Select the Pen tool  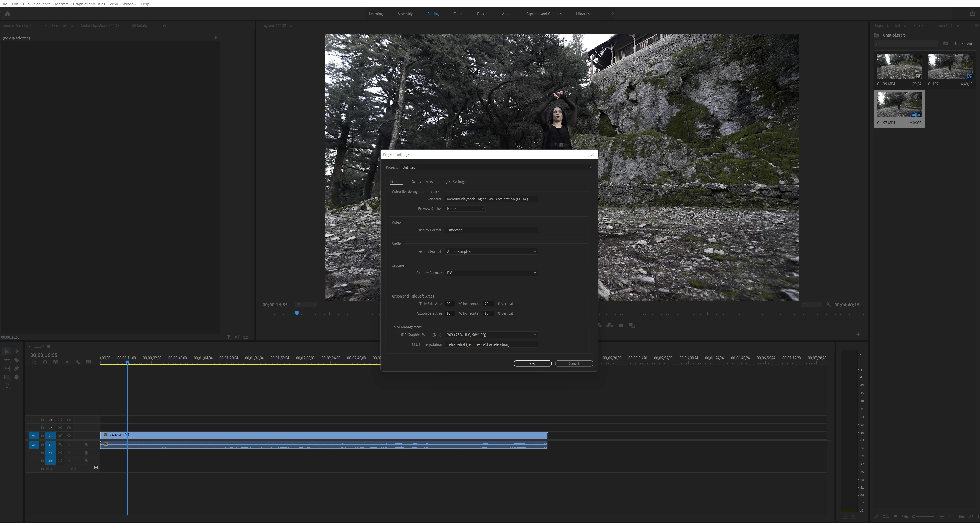pyautogui.click(x=16, y=369)
